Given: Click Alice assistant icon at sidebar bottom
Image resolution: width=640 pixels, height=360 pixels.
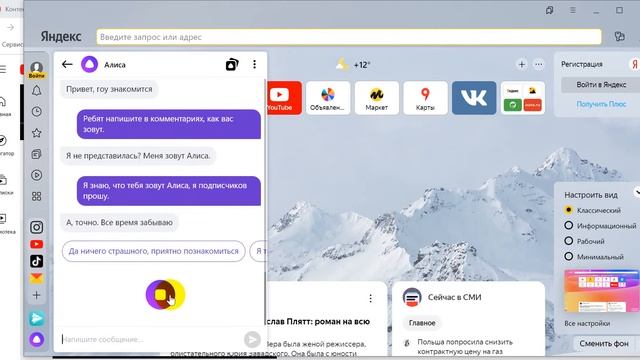Looking at the screenshot, I should tap(36, 339).
